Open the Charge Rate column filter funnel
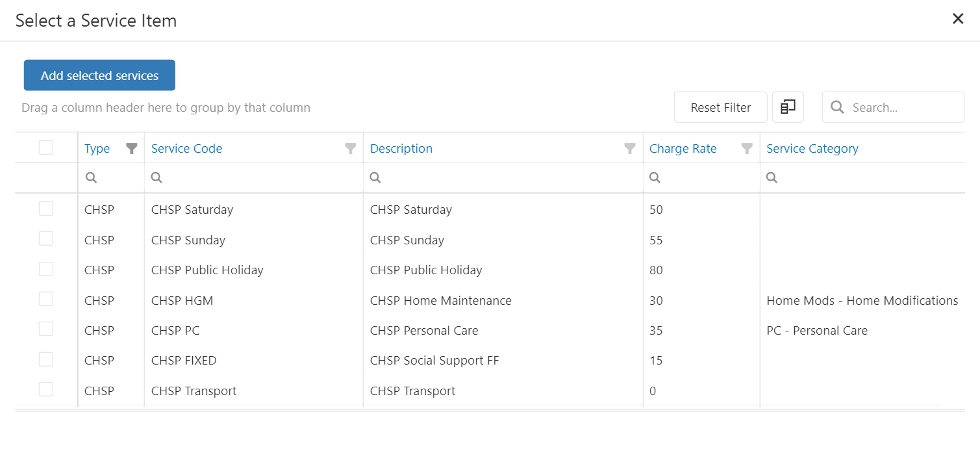980x464 pixels. 748,149
